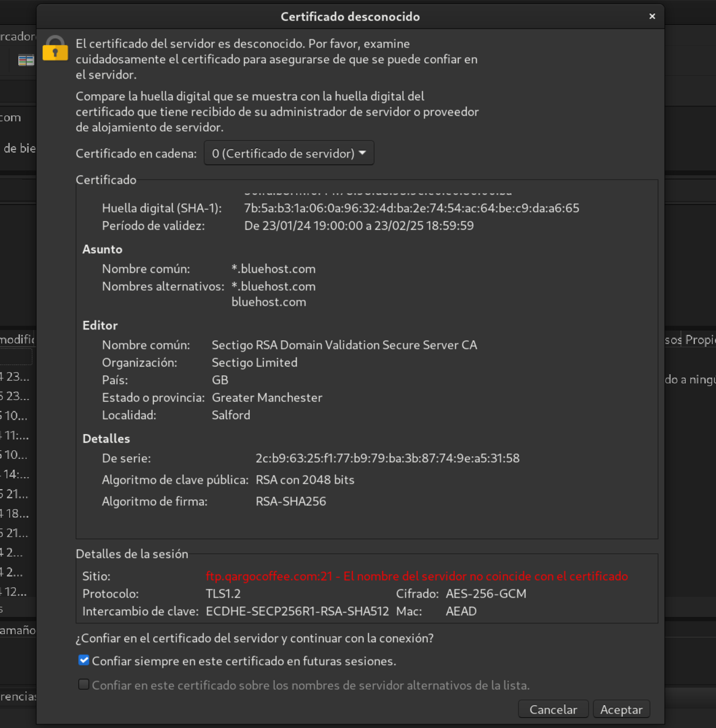Click the 'Certificado en cadena:' label
Image resolution: width=716 pixels, height=728 pixels.
point(136,154)
